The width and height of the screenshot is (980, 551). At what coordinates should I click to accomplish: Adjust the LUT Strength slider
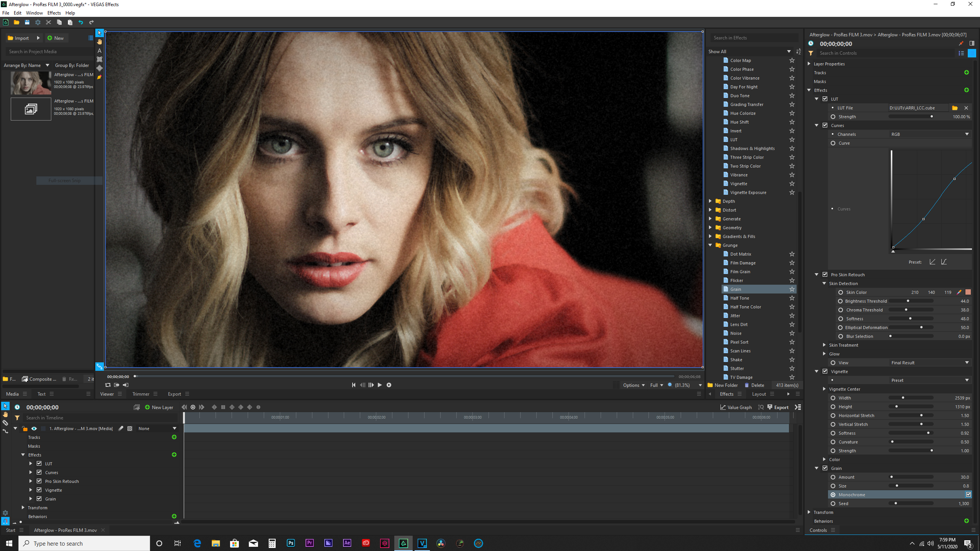[x=911, y=117]
